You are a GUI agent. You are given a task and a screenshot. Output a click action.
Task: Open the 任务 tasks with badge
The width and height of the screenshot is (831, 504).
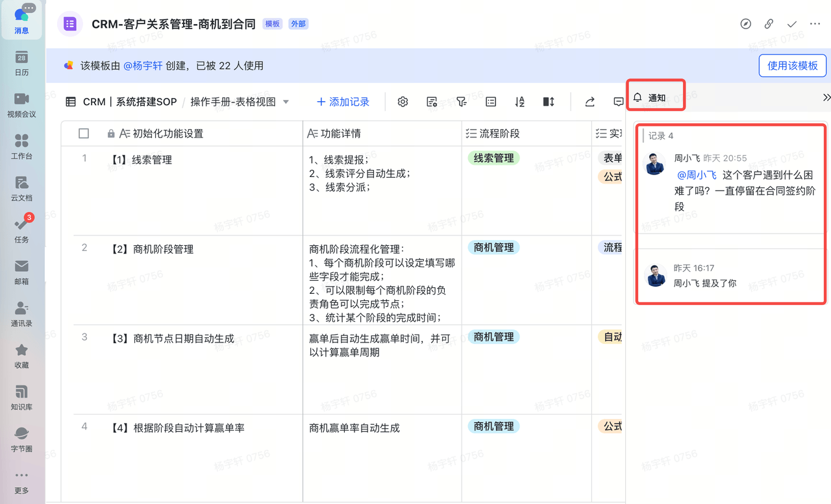[21, 229]
